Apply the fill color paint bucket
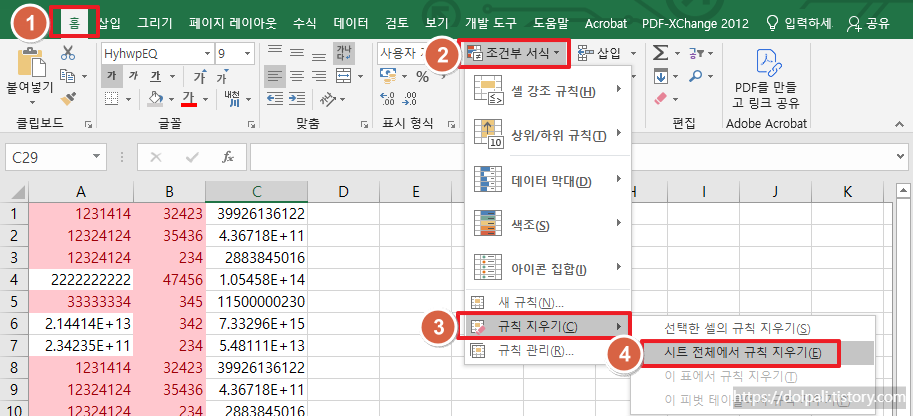 (154, 98)
